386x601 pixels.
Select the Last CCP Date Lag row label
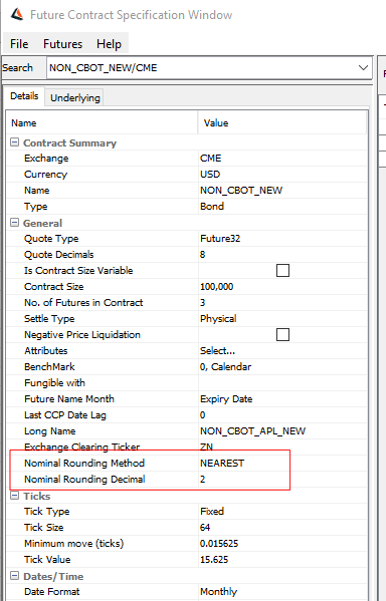[65, 415]
